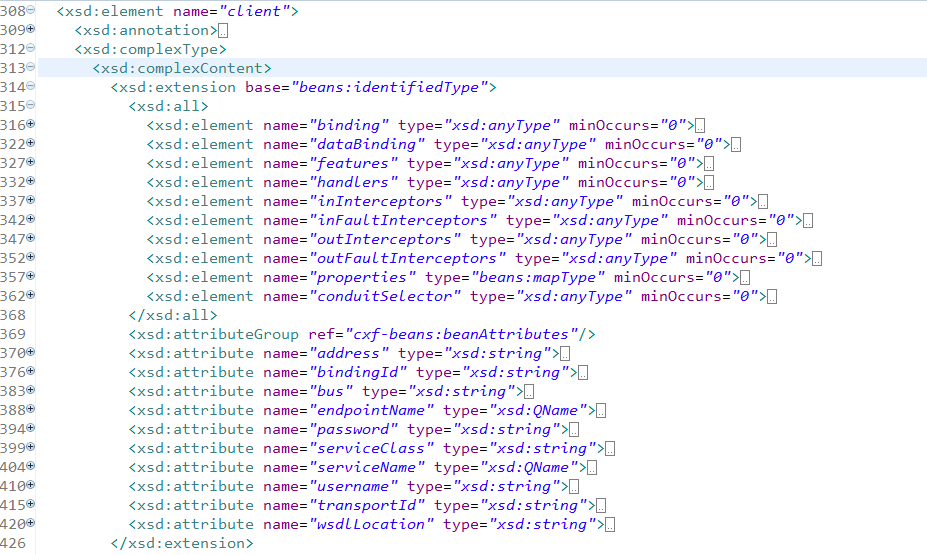Click the folded-content box after bus attribute
Screen dimensions: 927x555
coord(529,392)
